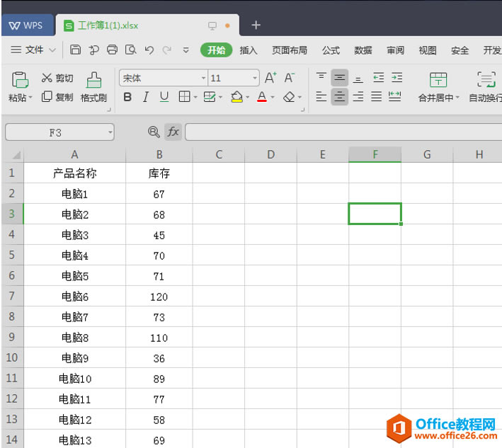This screenshot has width=502, height=448.
Task: Open the 公式 ribbon tab
Action: pos(331,50)
